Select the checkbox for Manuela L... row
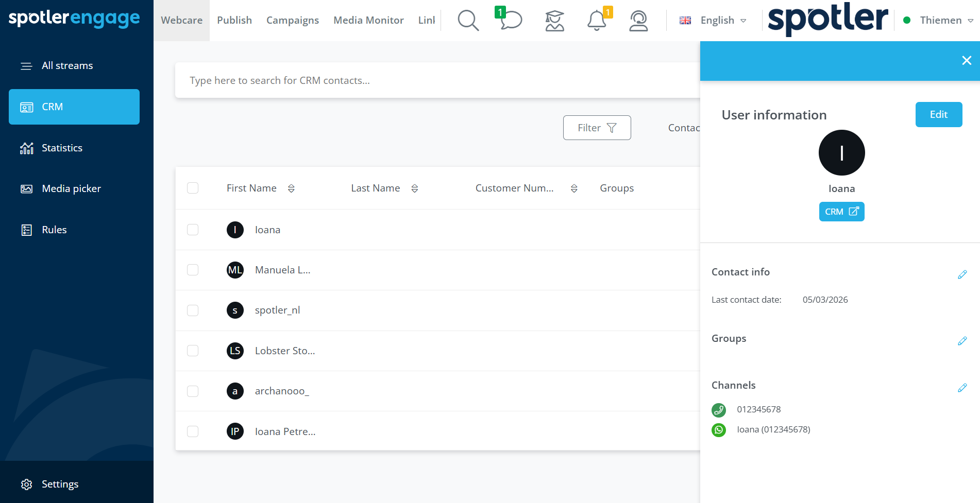The image size is (980, 503). (x=193, y=270)
